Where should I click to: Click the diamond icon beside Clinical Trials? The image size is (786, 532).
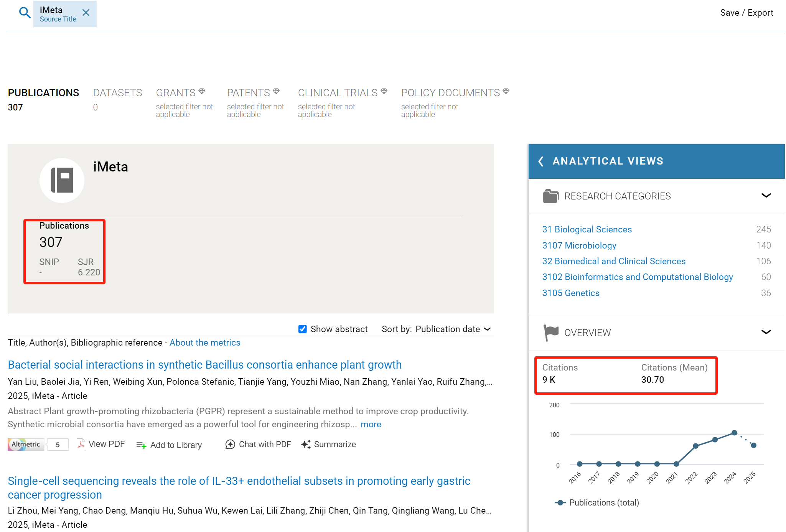click(384, 91)
